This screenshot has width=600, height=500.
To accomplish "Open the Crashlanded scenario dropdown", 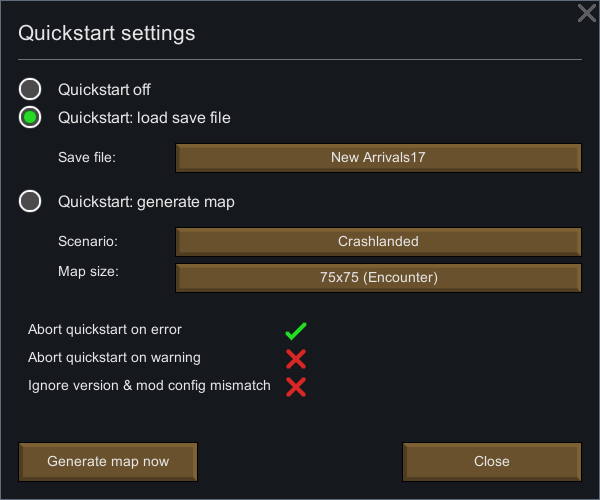I will tap(378, 242).
